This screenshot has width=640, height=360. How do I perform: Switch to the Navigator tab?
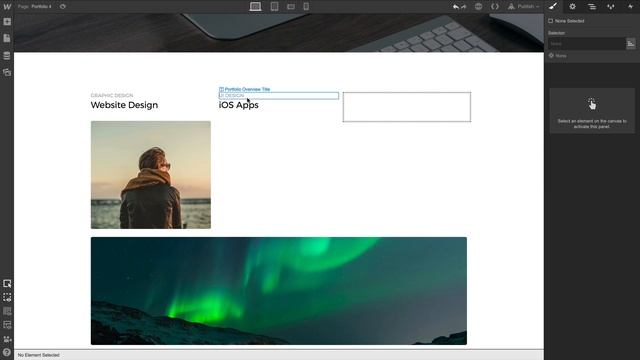[x=592, y=7]
